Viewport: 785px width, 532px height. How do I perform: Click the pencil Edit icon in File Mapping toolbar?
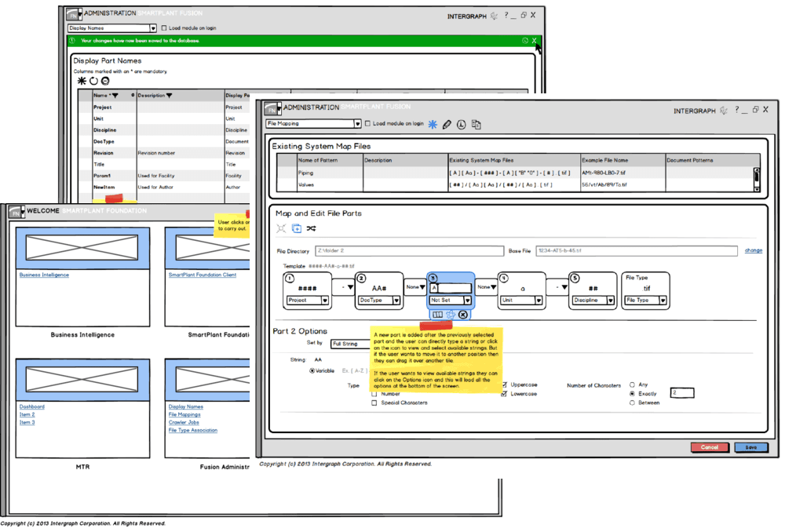(447, 125)
